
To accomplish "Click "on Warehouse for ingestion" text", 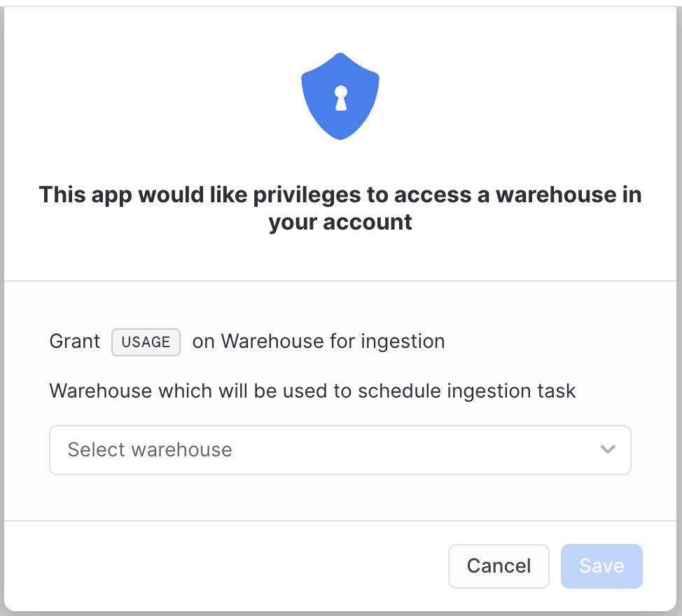I will (319, 342).
